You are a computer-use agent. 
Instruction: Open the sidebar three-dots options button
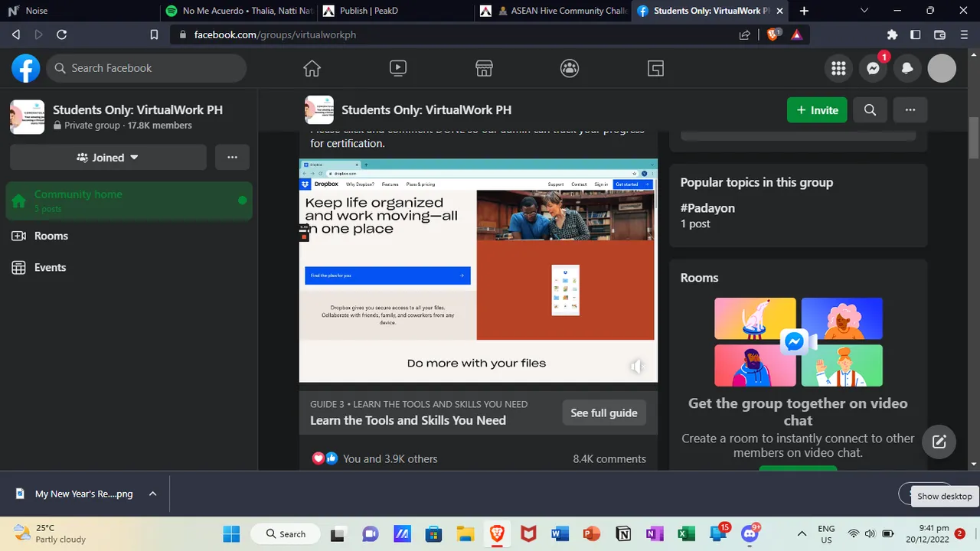point(232,158)
